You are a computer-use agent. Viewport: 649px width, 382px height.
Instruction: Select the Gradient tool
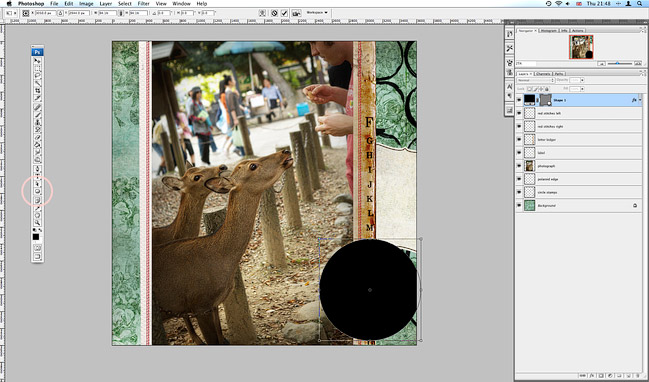click(37, 145)
